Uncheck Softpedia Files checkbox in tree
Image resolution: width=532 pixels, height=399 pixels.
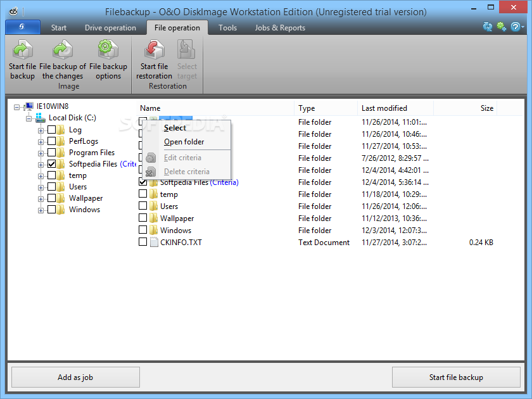tap(51, 164)
